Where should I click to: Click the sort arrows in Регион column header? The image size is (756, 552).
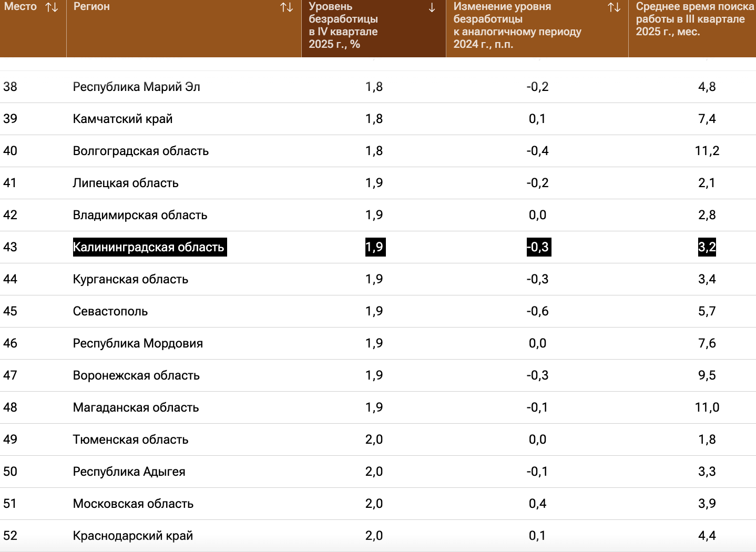(287, 7)
